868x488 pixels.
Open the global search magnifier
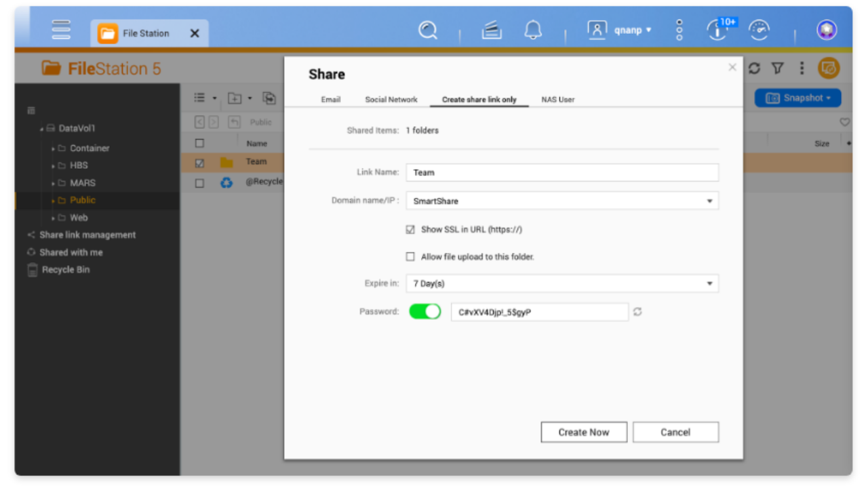427,30
